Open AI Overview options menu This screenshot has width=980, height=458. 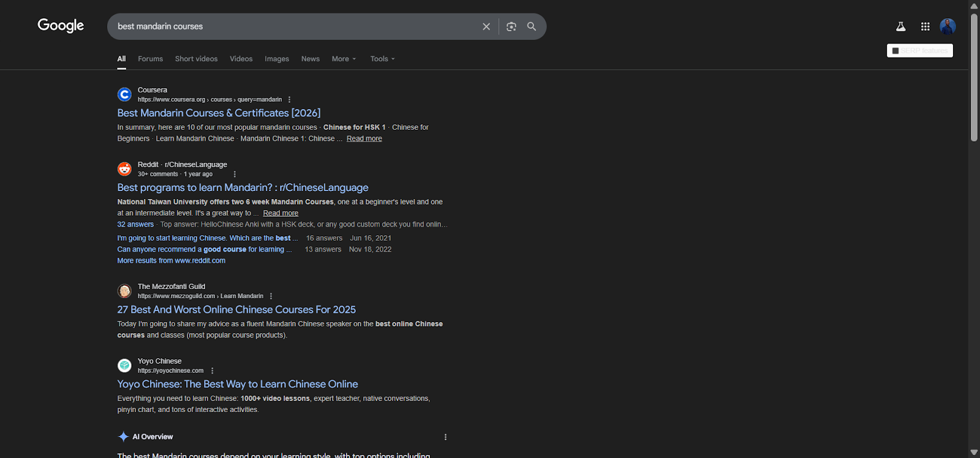click(445, 437)
